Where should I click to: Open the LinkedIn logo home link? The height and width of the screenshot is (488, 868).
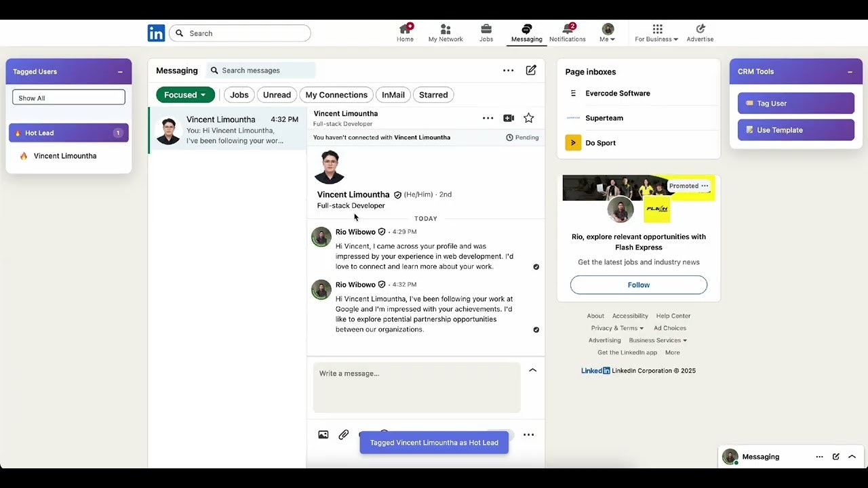156,33
